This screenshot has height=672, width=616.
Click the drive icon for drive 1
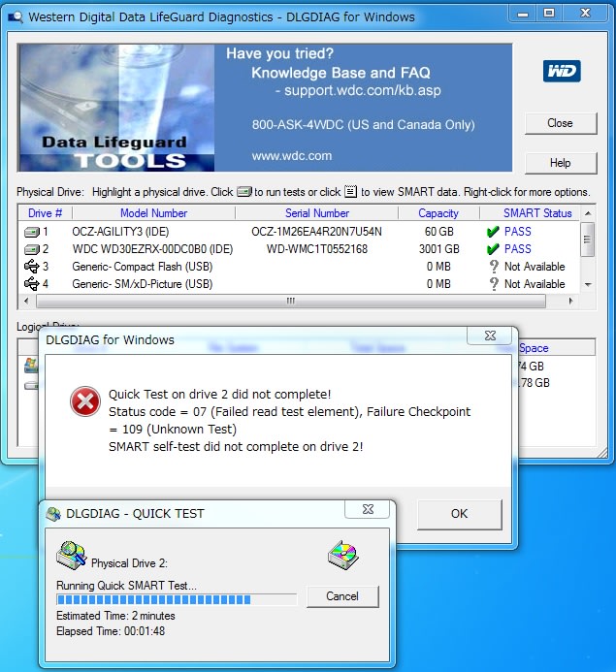point(32,233)
